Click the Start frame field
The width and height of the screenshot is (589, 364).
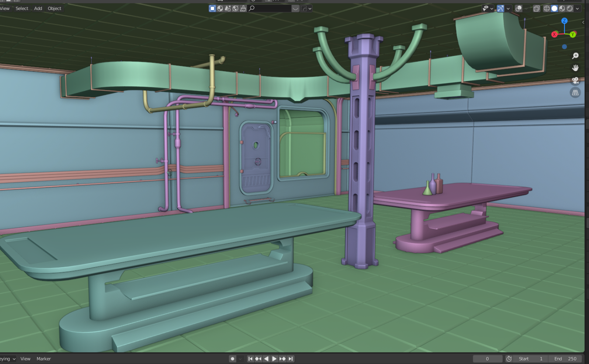pyautogui.click(x=530, y=359)
